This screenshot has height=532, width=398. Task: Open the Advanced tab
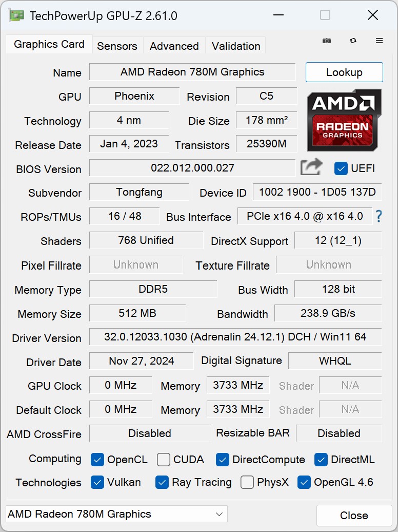174,46
